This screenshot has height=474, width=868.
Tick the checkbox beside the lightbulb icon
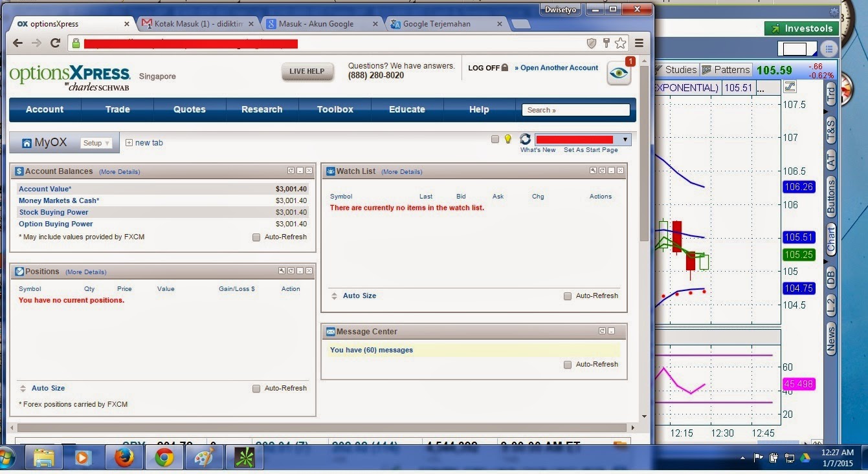tap(495, 139)
